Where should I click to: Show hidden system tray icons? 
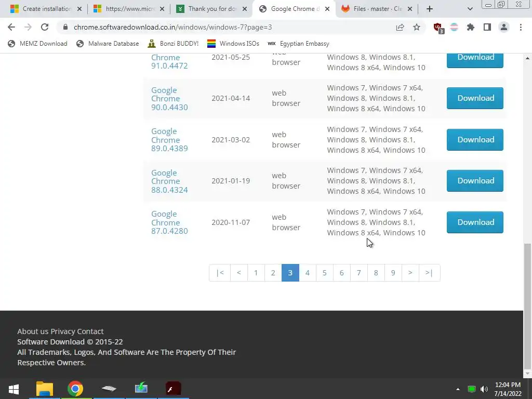click(x=458, y=389)
